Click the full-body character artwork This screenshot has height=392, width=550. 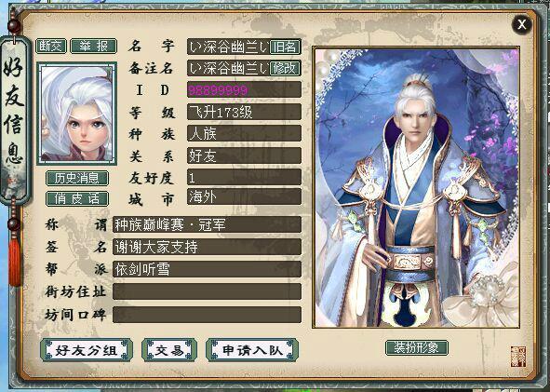tap(416, 188)
